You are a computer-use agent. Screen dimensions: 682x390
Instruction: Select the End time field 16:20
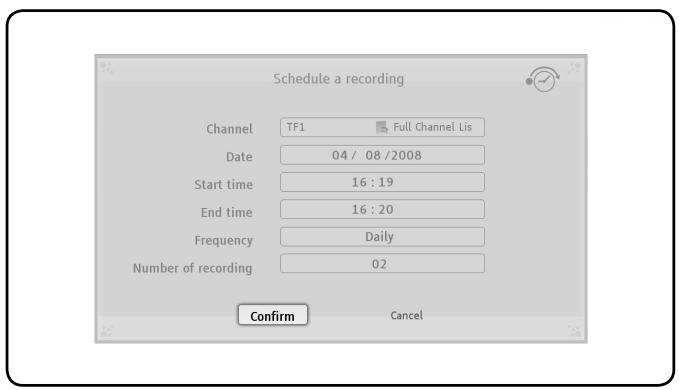[382, 210]
